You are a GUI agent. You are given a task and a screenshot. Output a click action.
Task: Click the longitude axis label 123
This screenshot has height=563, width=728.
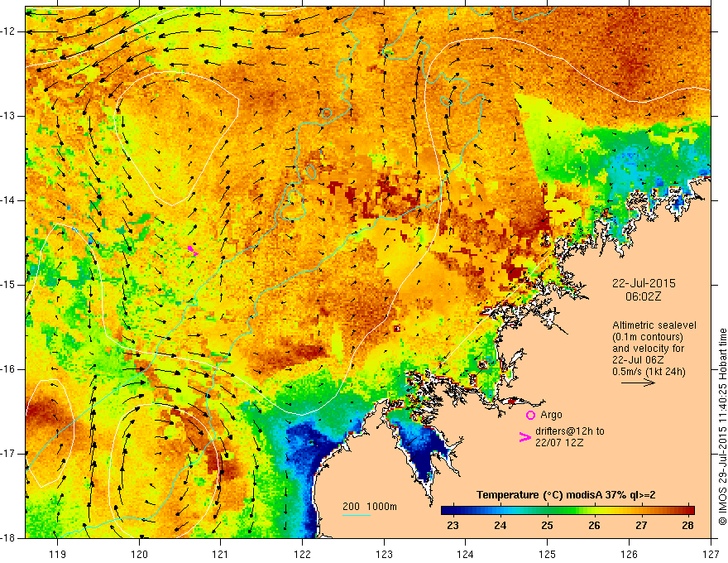384,554
